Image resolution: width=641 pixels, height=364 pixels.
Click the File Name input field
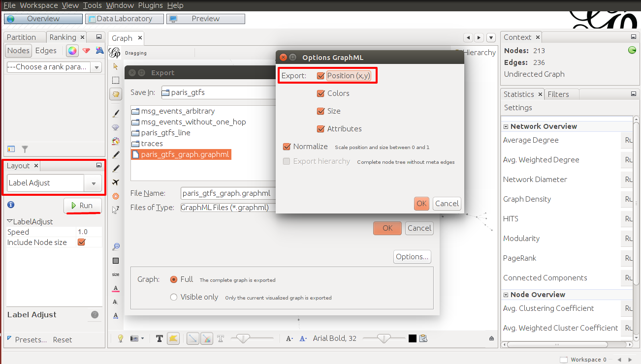click(x=228, y=193)
